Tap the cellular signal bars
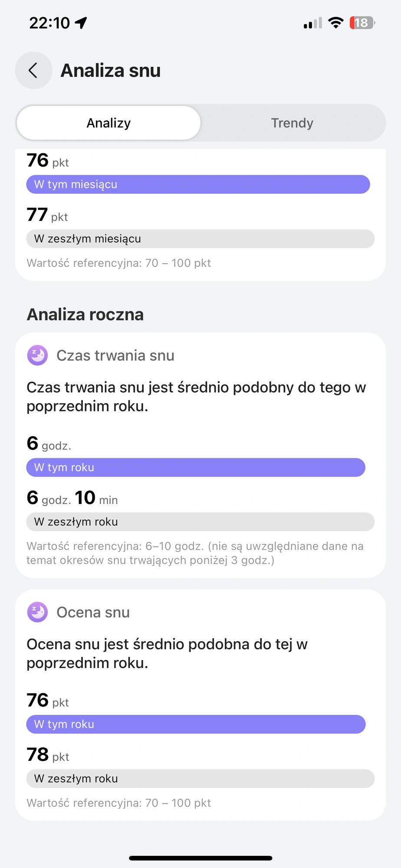Viewport: 401px width, 868px height. point(313,23)
